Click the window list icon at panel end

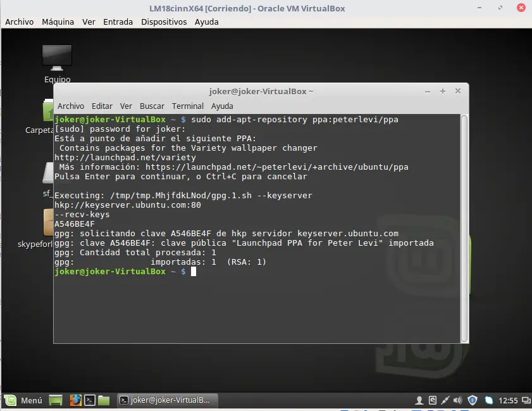coord(526,400)
